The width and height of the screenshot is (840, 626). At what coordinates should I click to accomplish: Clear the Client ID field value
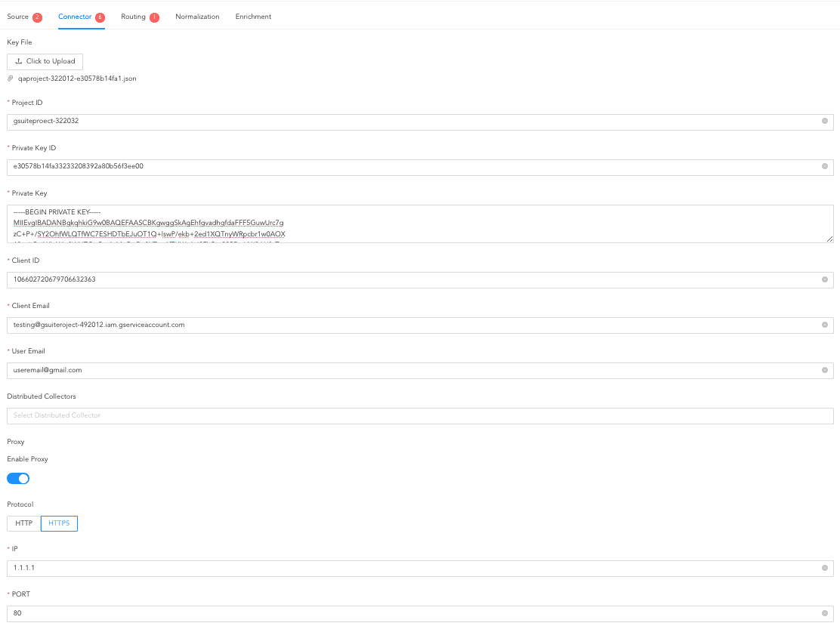pos(824,280)
